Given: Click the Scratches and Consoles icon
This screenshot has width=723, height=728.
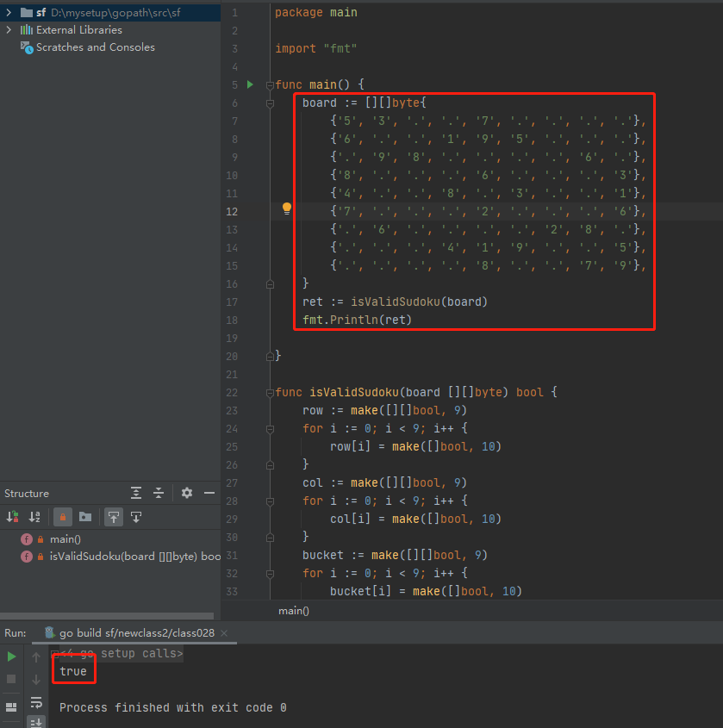Looking at the screenshot, I should point(27,47).
